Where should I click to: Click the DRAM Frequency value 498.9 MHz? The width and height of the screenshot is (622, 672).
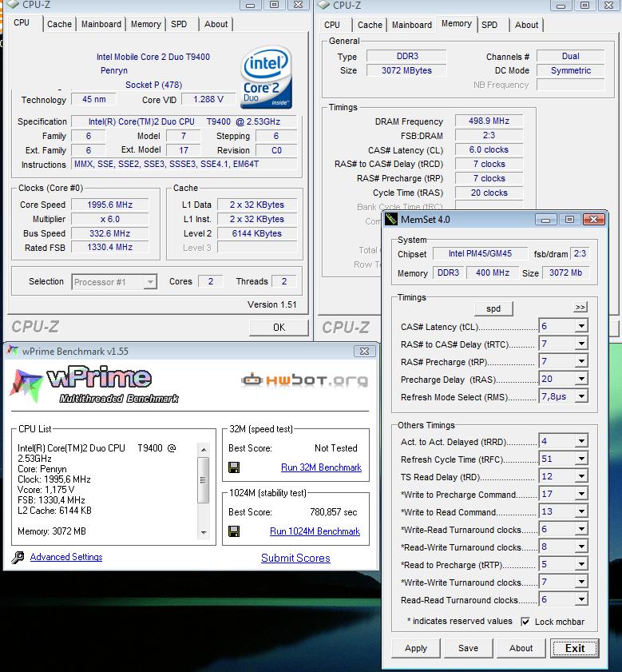point(489,121)
